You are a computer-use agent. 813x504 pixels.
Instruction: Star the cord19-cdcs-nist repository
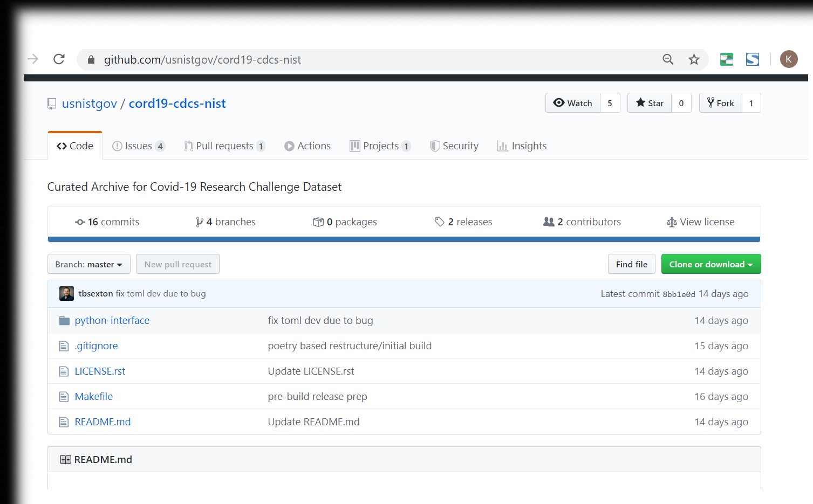pos(650,103)
